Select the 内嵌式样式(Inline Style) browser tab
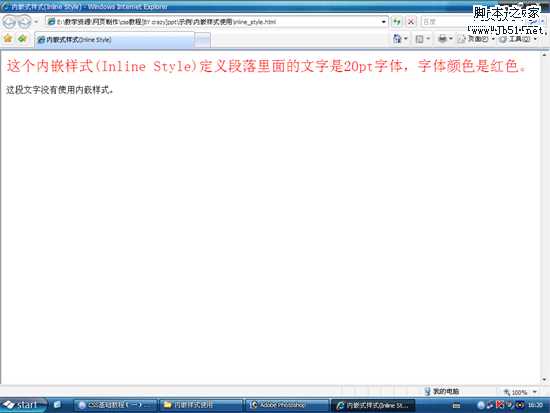The width and height of the screenshot is (550, 413). click(114, 40)
